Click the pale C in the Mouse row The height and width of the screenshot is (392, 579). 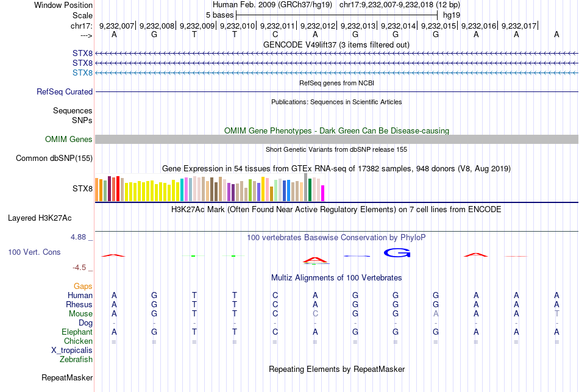pos(315,314)
